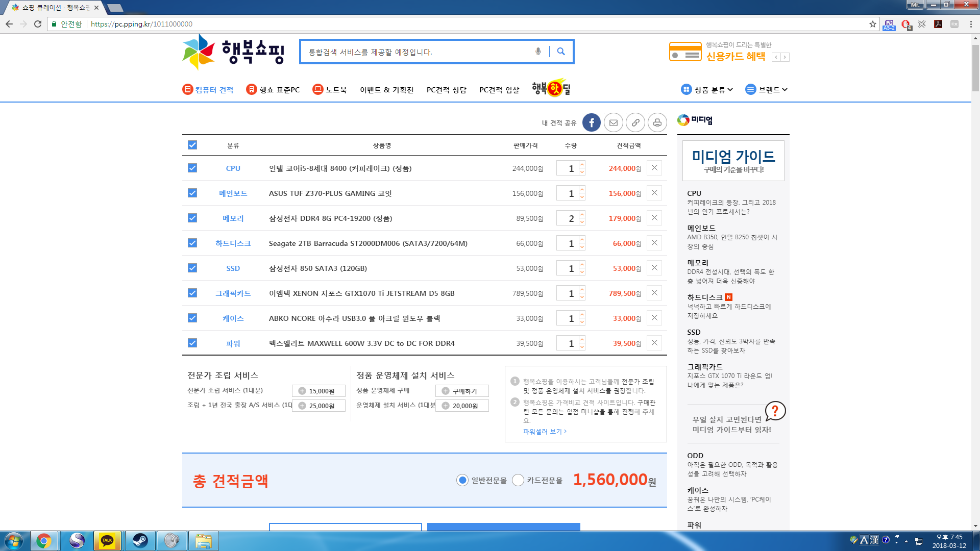This screenshot has height=551, width=980.
Task: Add 25,000원 assembly plus A/S service
Action: click(318, 406)
